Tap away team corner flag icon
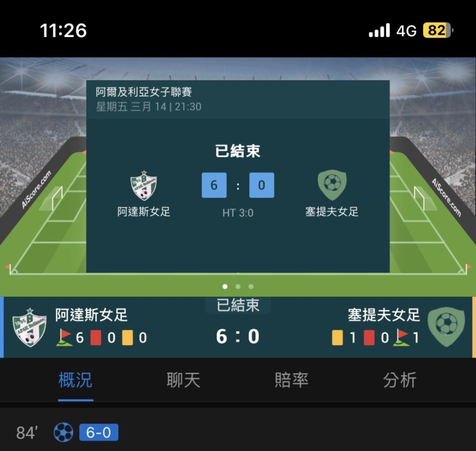Image resolution: width=476 pixels, height=451 pixels. [401, 337]
